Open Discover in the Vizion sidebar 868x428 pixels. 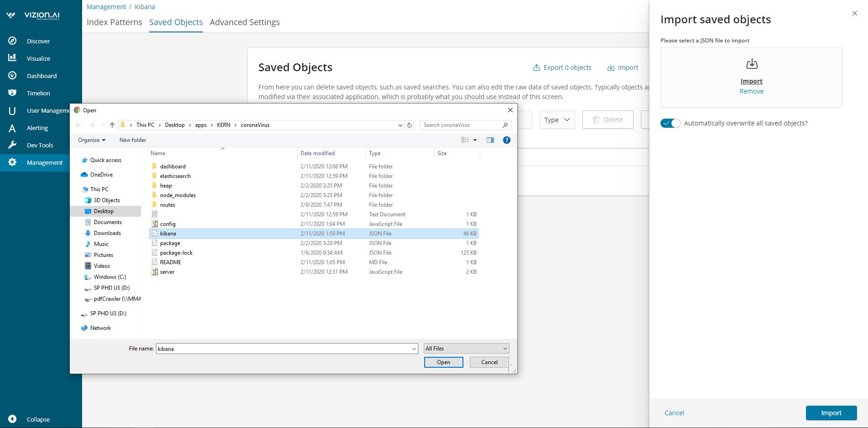pyautogui.click(x=38, y=41)
